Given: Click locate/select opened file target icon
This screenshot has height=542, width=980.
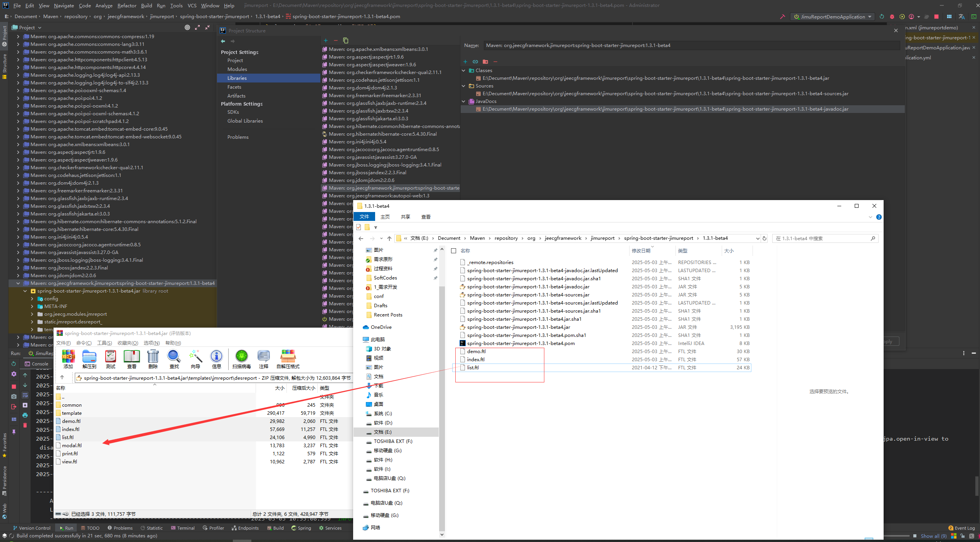Looking at the screenshot, I should point(187,27).
